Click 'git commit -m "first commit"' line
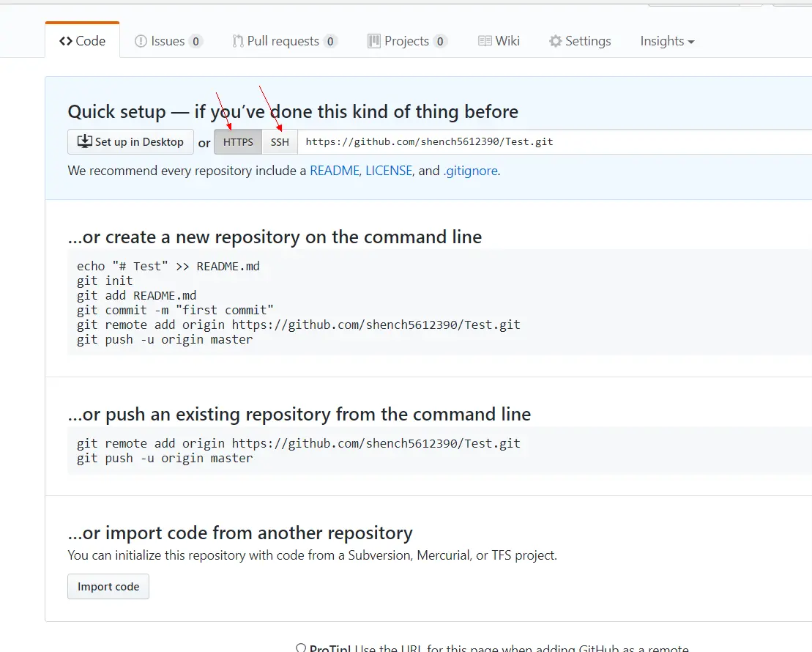 pos(175,310)
